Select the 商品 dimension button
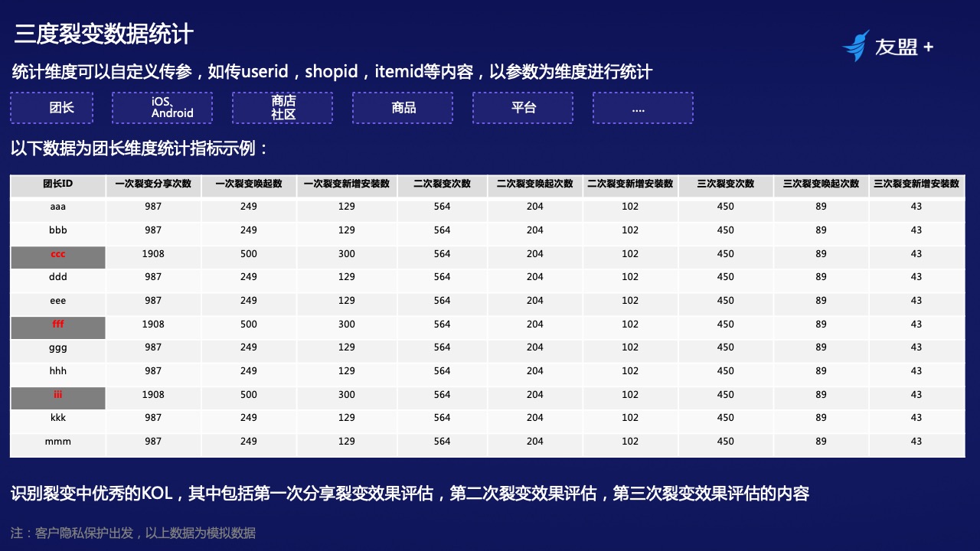Image resolution: width=980 pixels, height=551 pixels. pyautogui.click(x=403, y=108)
